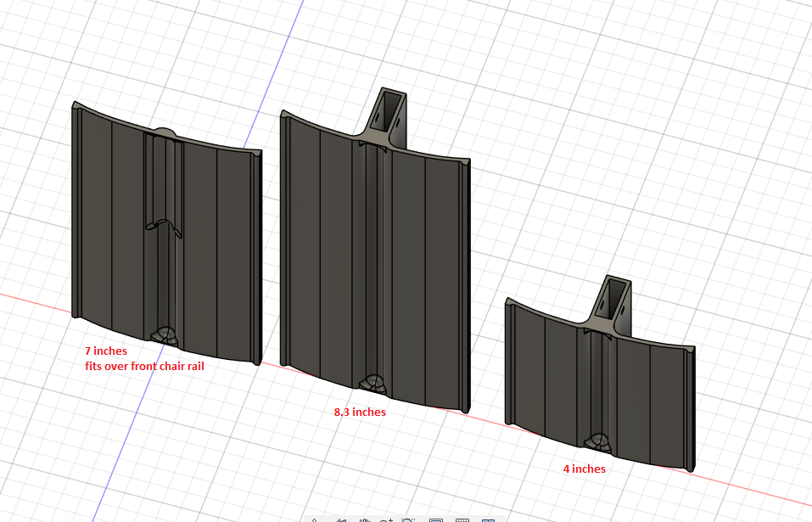
Task: Open the Viewports layout icon
Action: point(489,519)
